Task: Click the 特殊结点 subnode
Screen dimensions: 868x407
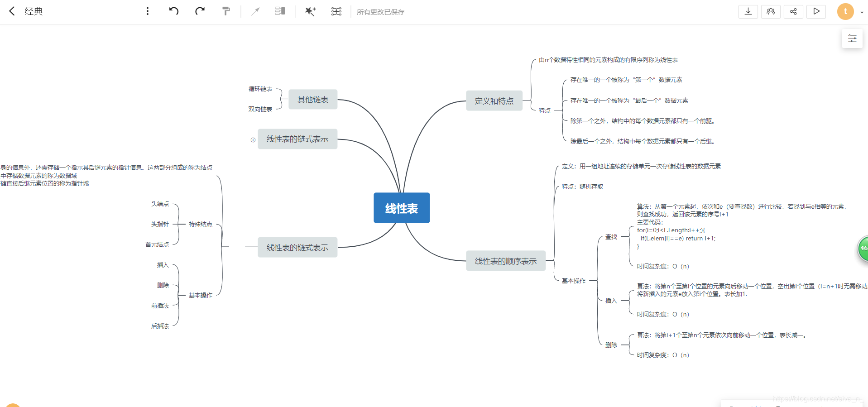Action: 201,224
